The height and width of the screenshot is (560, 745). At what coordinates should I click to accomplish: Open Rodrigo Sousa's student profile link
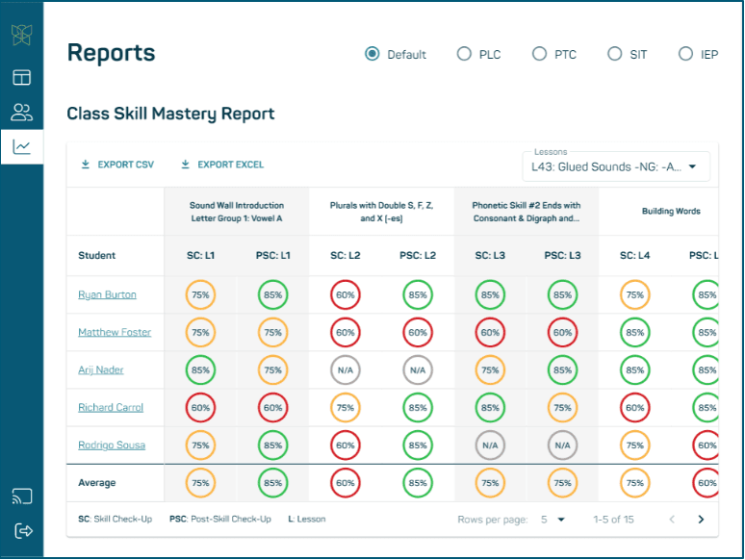pos(111,445)
